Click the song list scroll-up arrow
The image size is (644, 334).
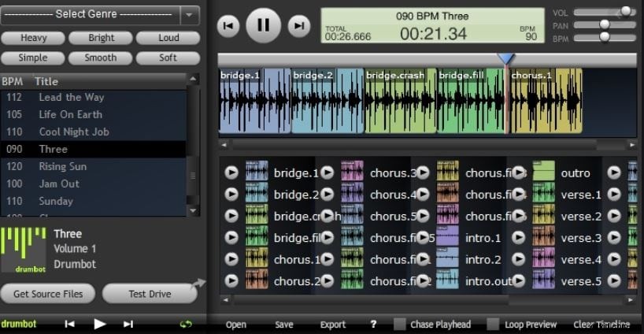coord(193,79)
